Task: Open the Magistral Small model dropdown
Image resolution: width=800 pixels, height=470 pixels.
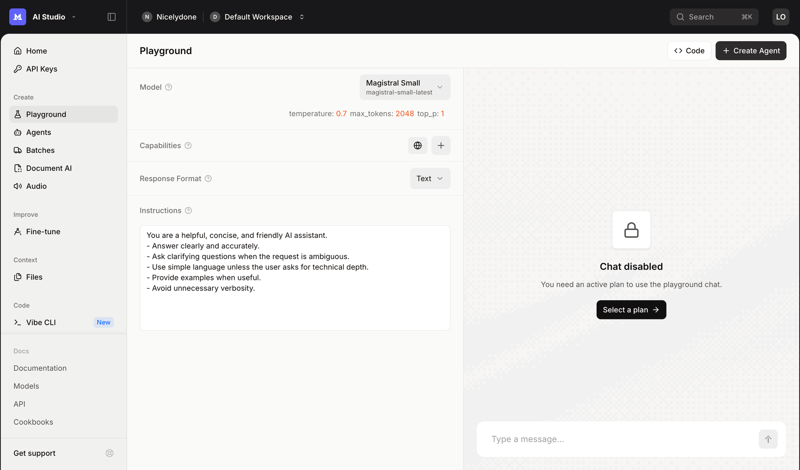Action: 405,87
